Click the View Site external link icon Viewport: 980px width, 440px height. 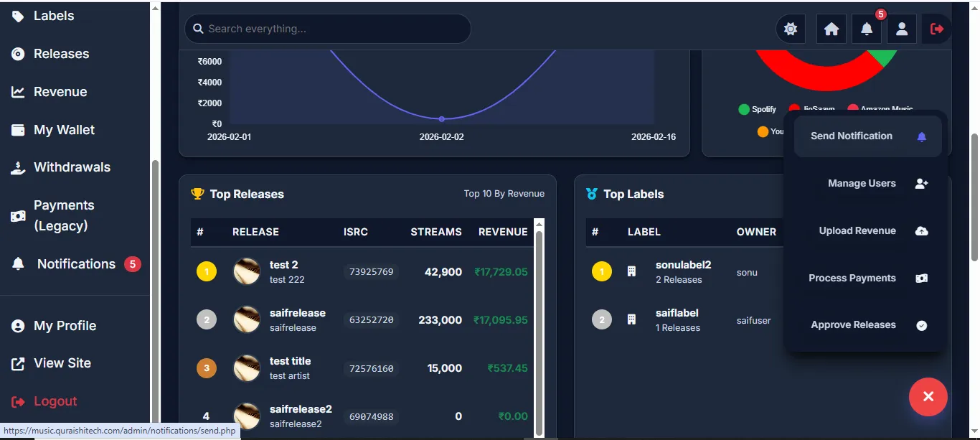point(18,363)
